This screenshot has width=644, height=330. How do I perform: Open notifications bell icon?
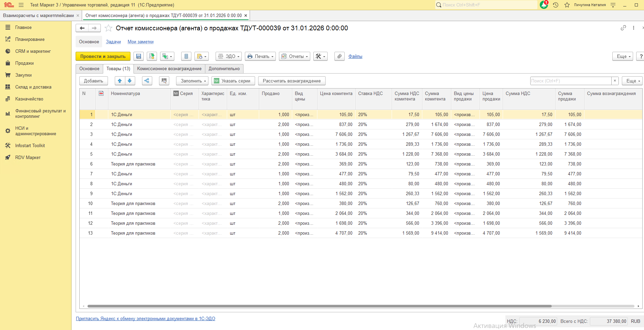(544, 5)
